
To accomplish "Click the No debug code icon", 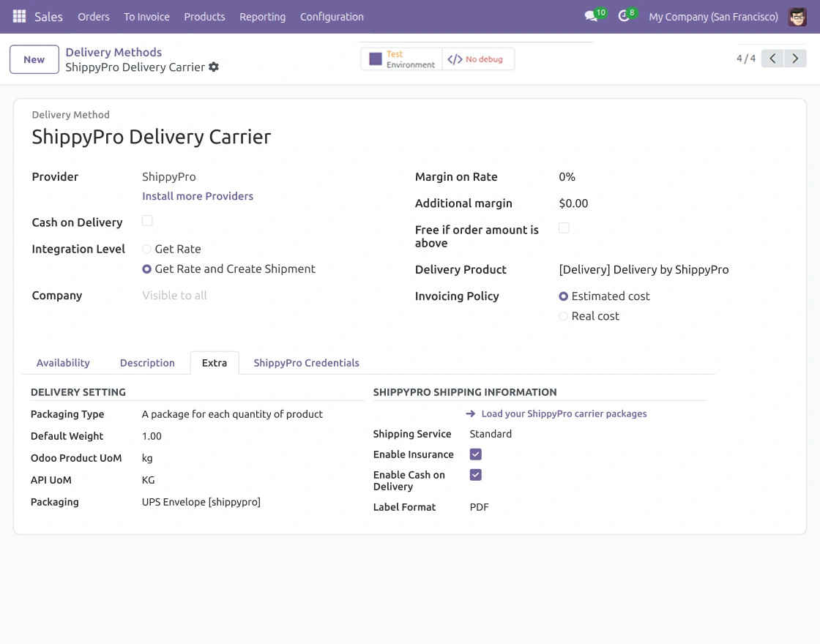I will click(455, 59).
